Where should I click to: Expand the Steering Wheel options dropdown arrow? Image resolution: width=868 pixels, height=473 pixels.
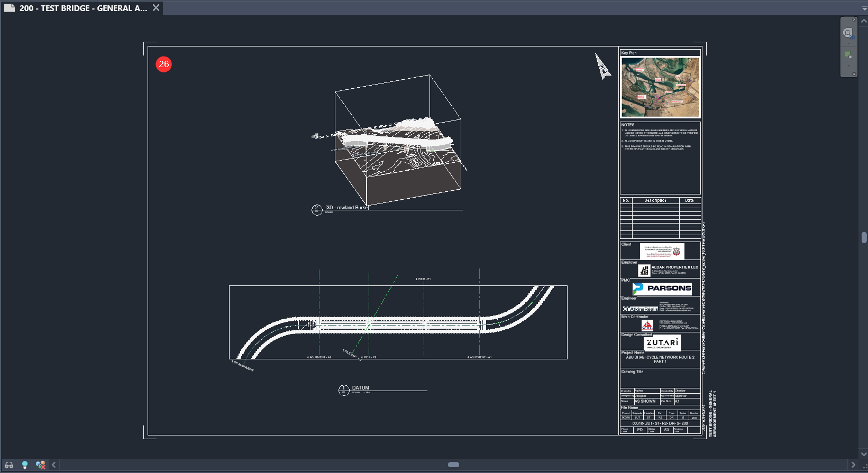pos(849,43)
